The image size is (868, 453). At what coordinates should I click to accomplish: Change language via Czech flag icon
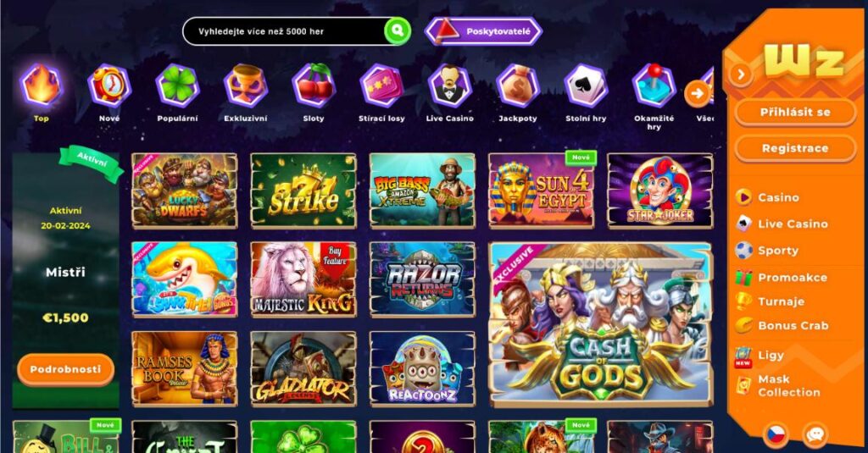pos(776,434)
